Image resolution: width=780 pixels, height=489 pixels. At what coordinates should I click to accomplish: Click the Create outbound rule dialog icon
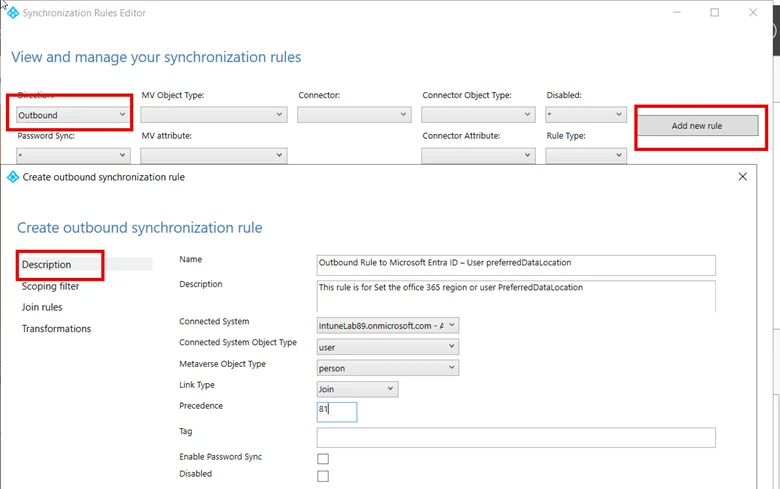point(12,177)
